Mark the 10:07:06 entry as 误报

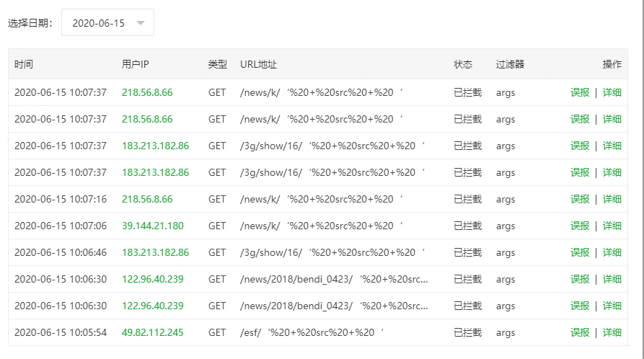580,226
